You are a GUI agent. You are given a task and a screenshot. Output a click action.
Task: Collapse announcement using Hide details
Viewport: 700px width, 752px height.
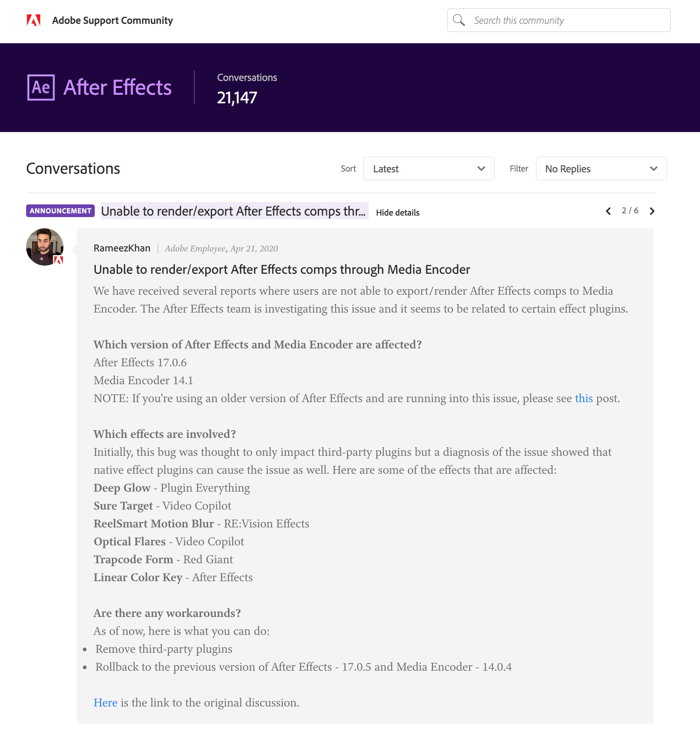(x=397, y=212)
